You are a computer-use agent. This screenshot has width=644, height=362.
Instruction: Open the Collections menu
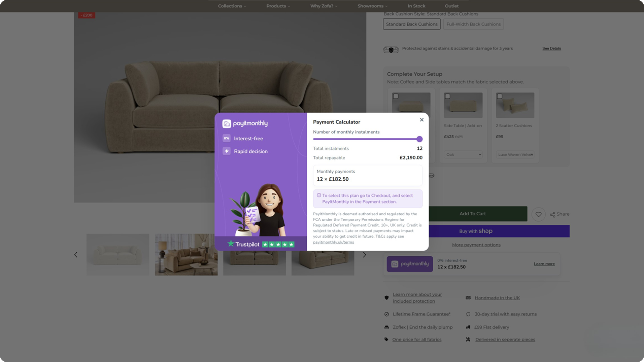tap(232, 6)
